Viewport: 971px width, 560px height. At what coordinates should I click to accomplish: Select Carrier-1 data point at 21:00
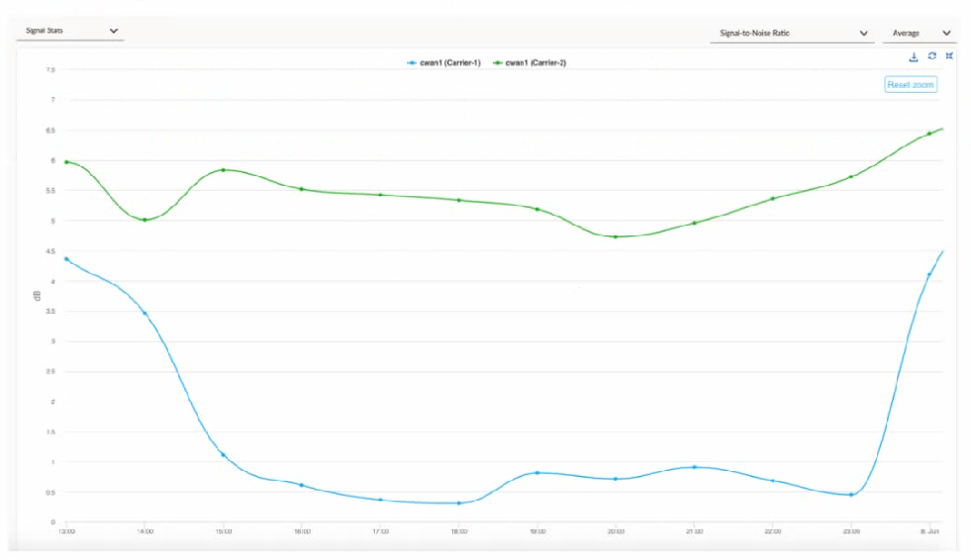pos(694,467)
